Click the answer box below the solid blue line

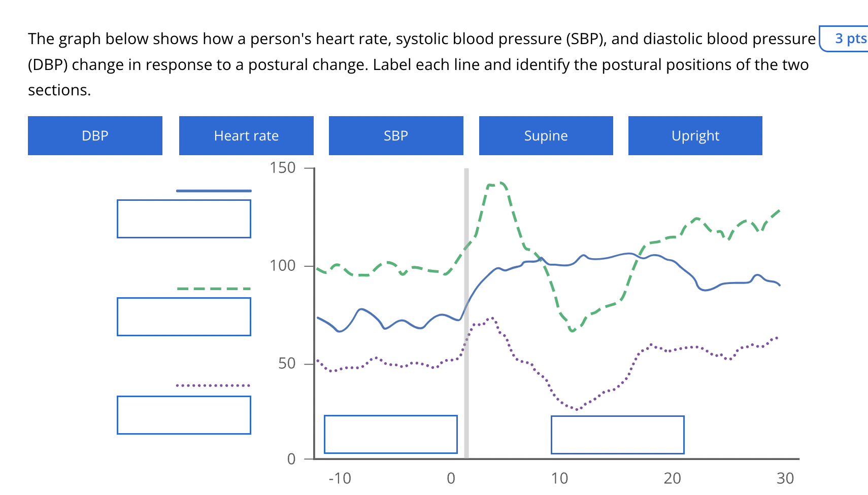[184, 218]
